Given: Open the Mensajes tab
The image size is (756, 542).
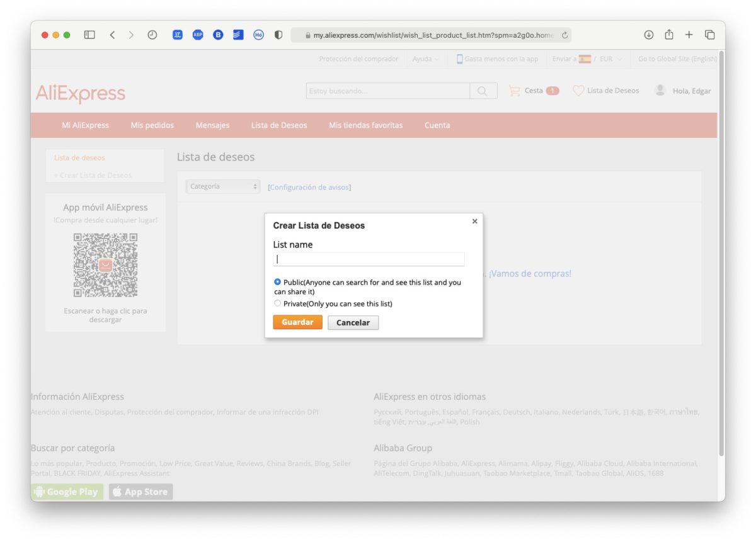Looking at the screenshot, I should tap(212, 125).
